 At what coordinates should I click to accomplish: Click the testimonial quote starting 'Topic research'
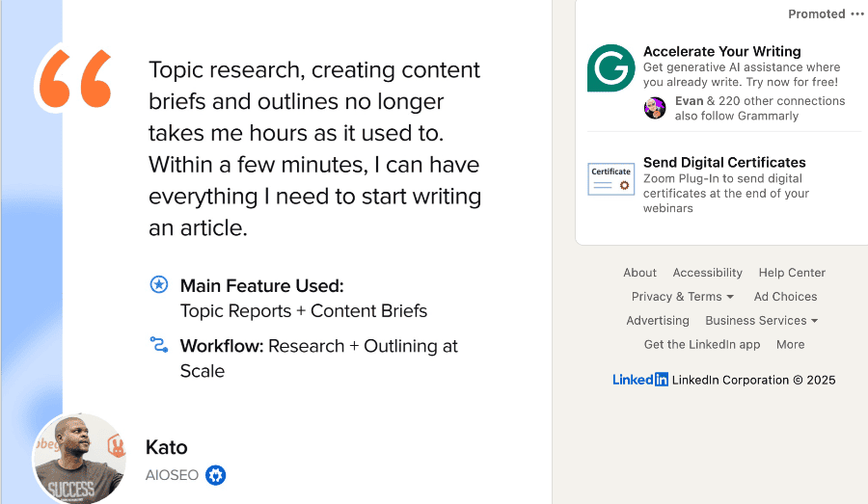click(314, 148)
